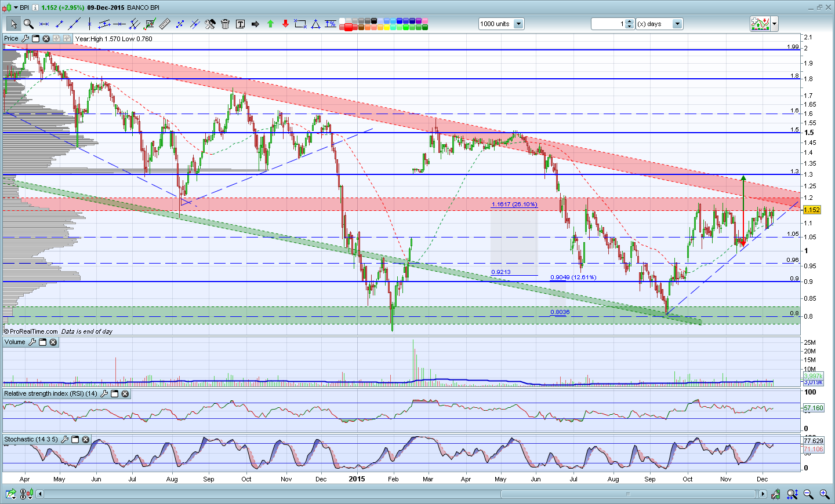This screenshot has width=835, height=504.
Task: Pick the ruler measurement tool
Action: click(x=165, y=24)
